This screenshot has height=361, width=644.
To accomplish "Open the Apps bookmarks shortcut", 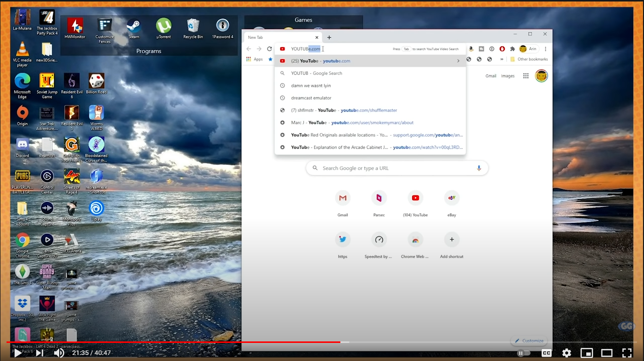I will [254, 59].
